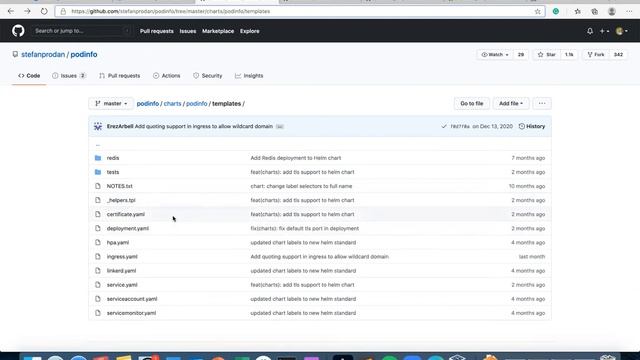Screen dimensions: 640x360
Task: Open the GitHub home logo
Action: 18,31
